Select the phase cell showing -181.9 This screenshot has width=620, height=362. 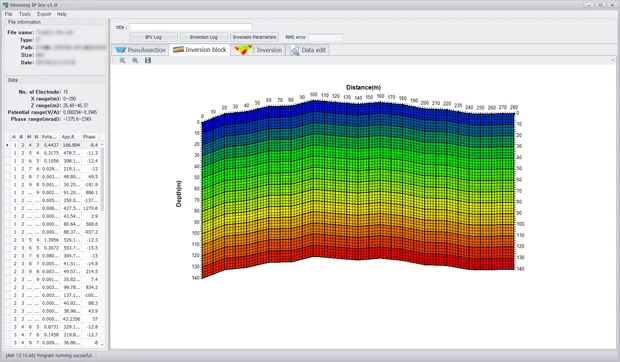pos(90,185)
